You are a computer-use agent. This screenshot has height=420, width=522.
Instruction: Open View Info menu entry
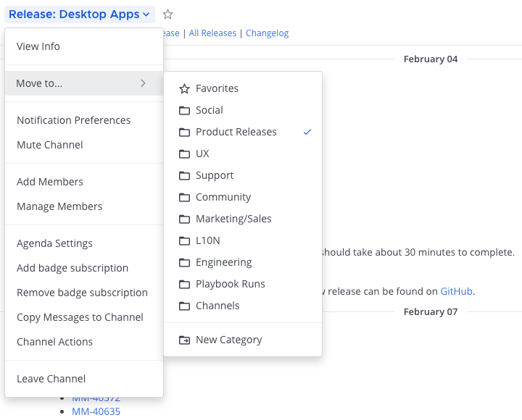click(38, 46)
